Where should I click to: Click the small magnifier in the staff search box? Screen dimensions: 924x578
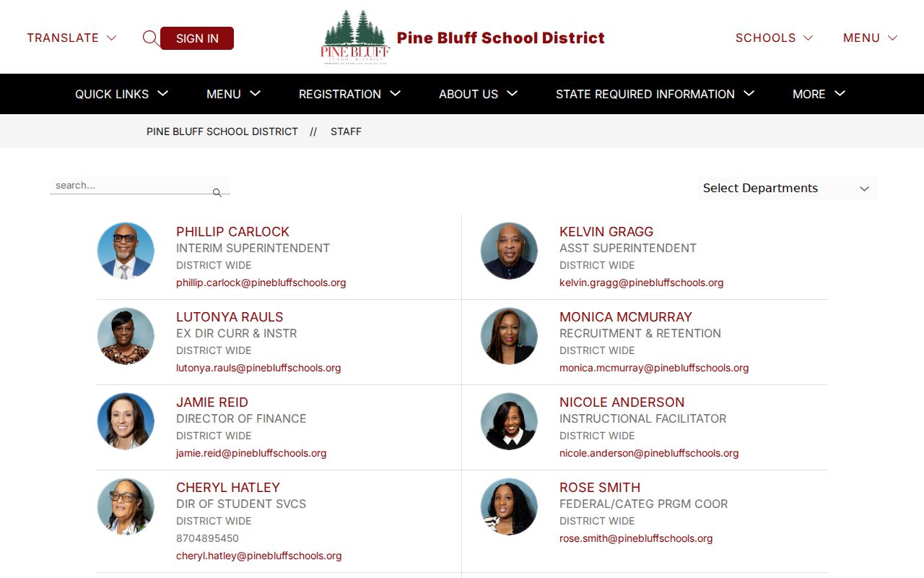pyautogui.click(x=217, y=193)
